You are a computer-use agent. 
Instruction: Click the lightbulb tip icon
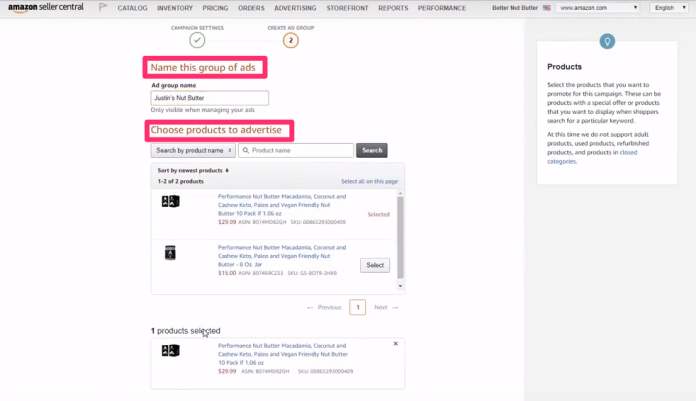pos(607,41)
